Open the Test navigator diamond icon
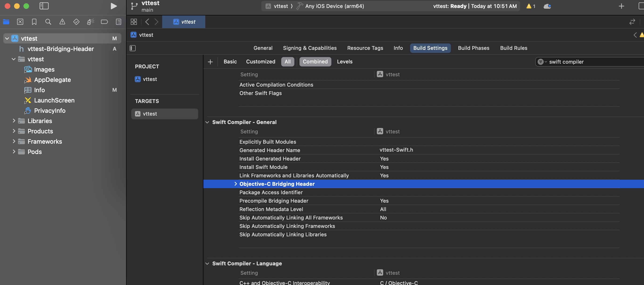This screenshot has height=285, width=644. [76, 22]
